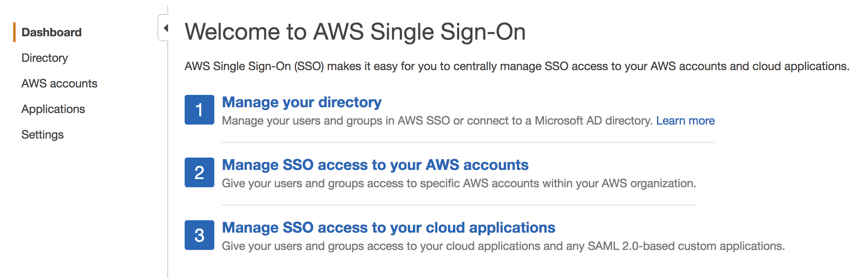Click the Microsoft AD directory description text
The height and width of the screenshot is (278, 868).
coord(437,120)
